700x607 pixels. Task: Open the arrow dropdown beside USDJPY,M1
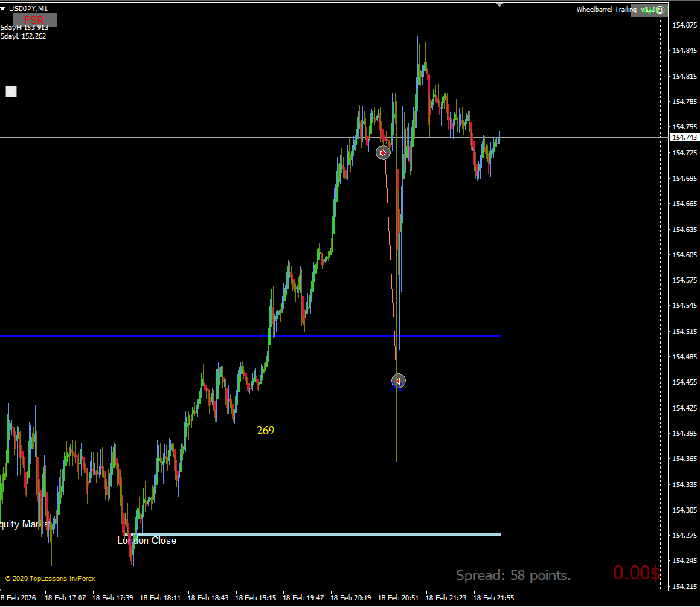(x=3, y=9)
